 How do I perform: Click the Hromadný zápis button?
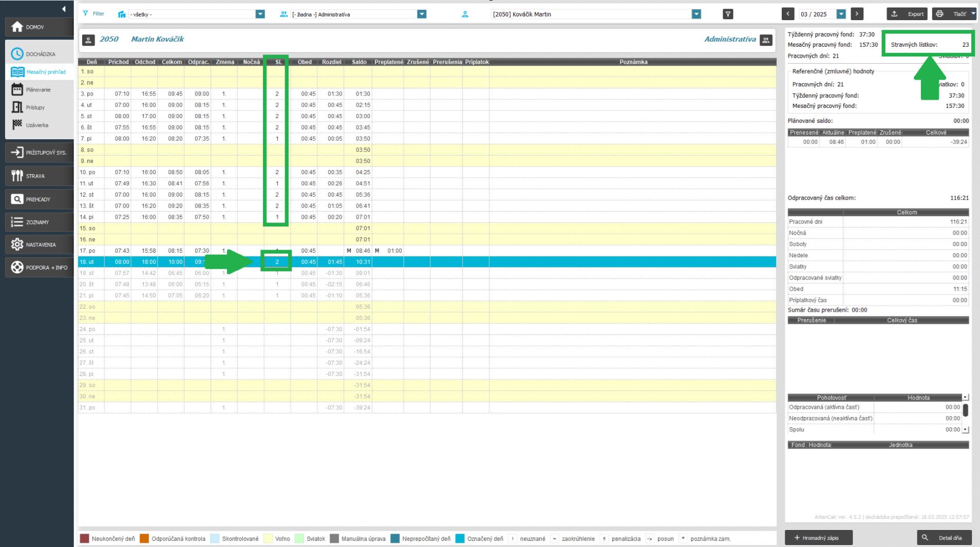click(818, 538)
